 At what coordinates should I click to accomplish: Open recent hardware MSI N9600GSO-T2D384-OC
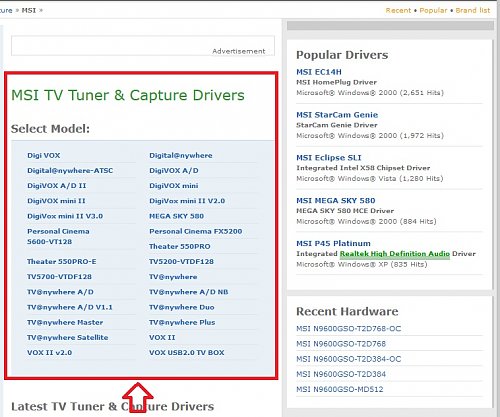click(349, 359)
